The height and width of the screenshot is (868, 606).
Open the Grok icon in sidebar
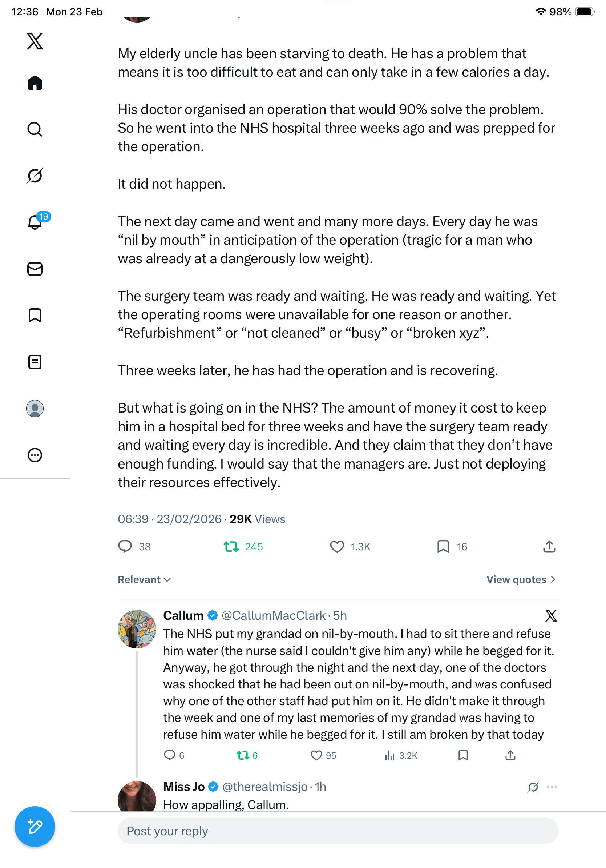click(x=35, y=176)
